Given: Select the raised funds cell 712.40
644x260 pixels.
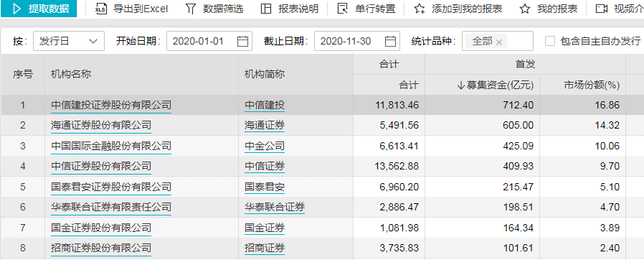Looking at the screenshot, I should (x=518, y=106).
